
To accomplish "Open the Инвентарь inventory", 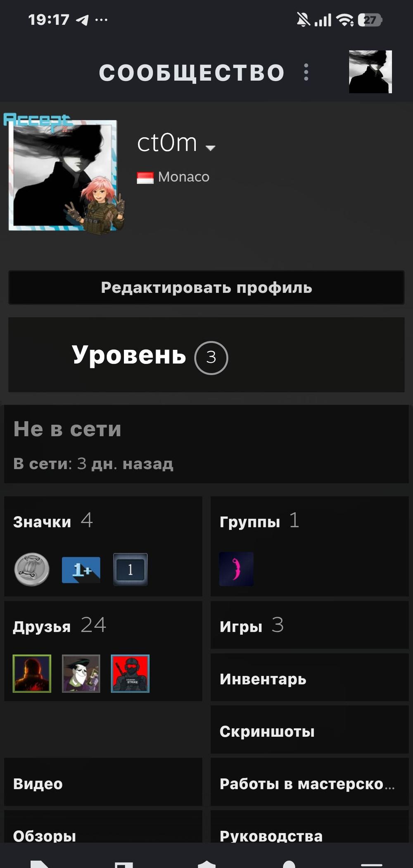I will click(x=310, y=678).
